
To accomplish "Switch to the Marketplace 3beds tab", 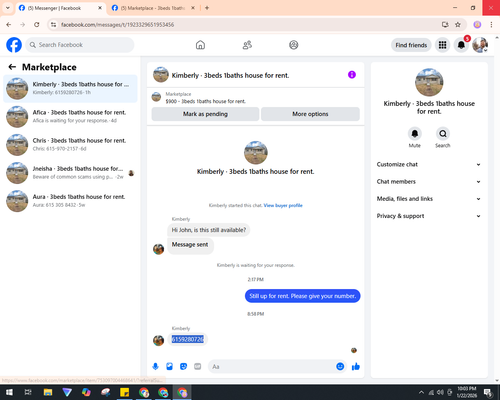I will pyautogui.click(x=153, y=8).
